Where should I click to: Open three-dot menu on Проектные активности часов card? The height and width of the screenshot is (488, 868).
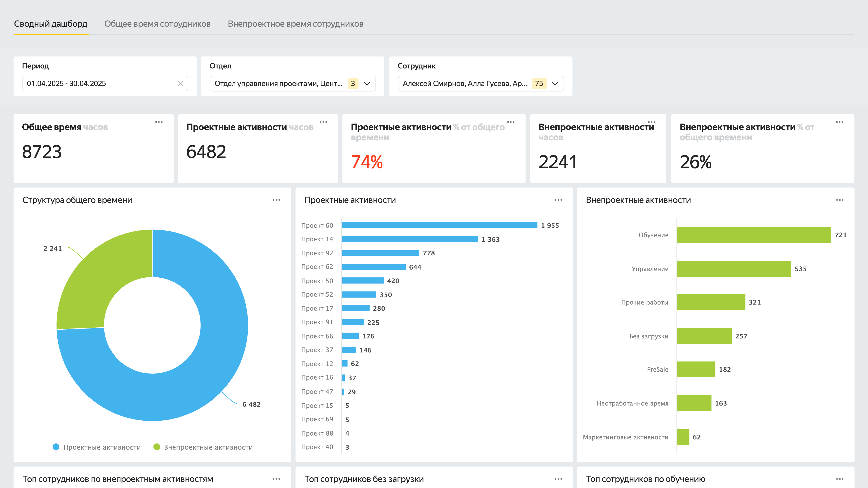click(x=323, y=122)
